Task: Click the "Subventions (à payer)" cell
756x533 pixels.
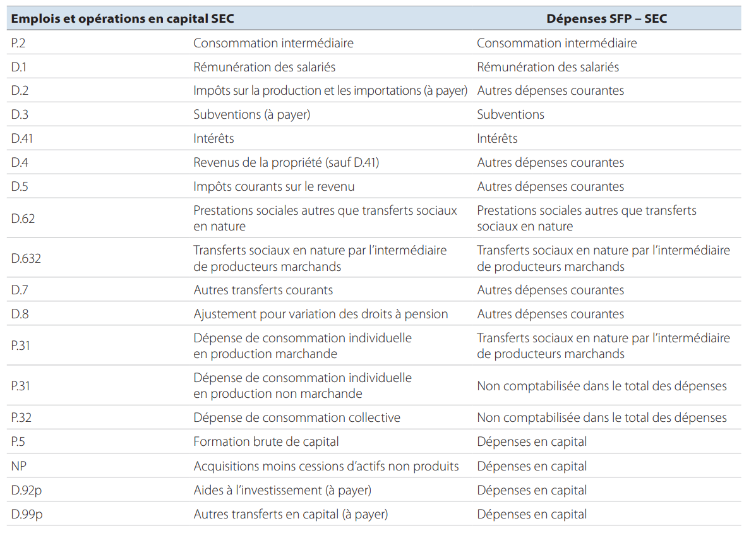Action: tap(251, 115)
